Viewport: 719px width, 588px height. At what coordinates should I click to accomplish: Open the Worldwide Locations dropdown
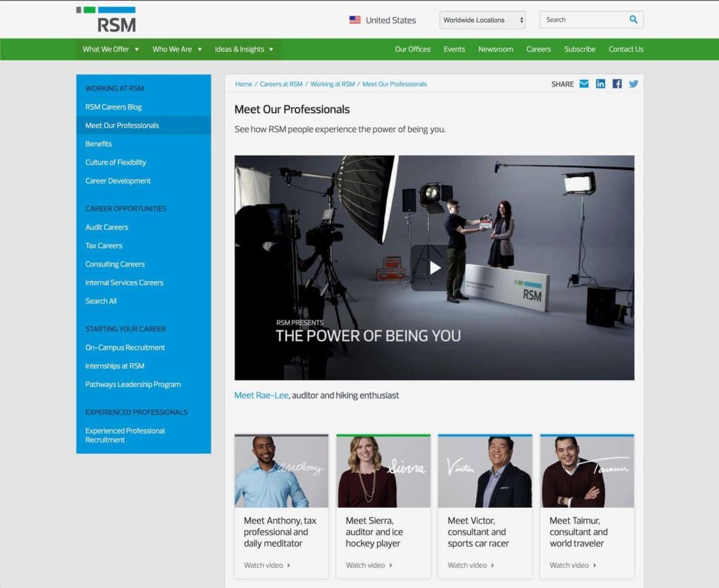pyautogui.click(x=482, y=20)
